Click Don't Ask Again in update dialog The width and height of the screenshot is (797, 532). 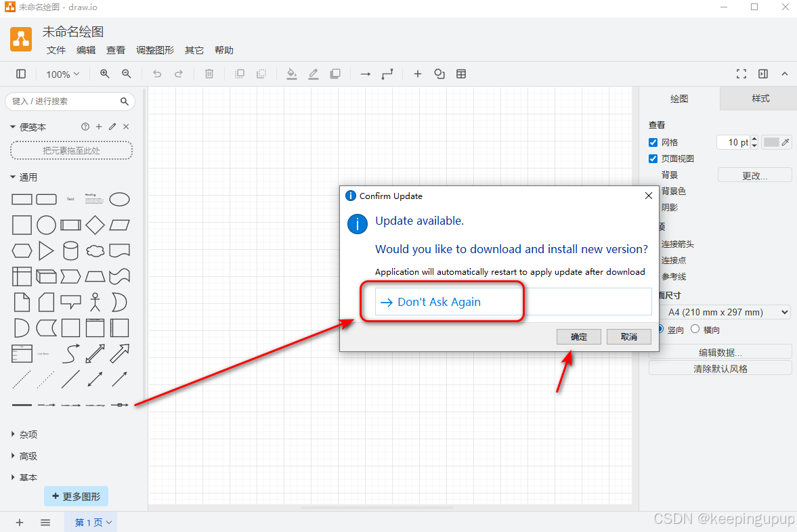click(513, 302)
